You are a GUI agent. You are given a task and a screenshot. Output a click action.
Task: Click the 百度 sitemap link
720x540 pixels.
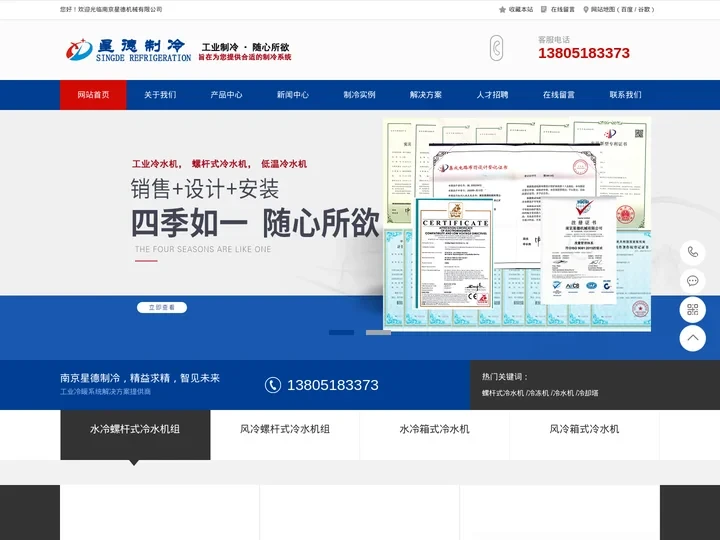tap(627, 9)
